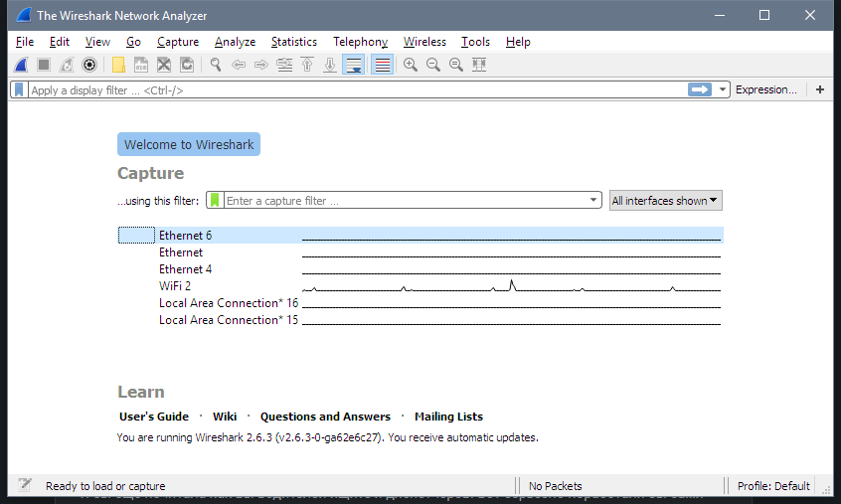Select Ethernet 4 interface
The width and height of the screenshot is (841, 504).
(420, 269)
